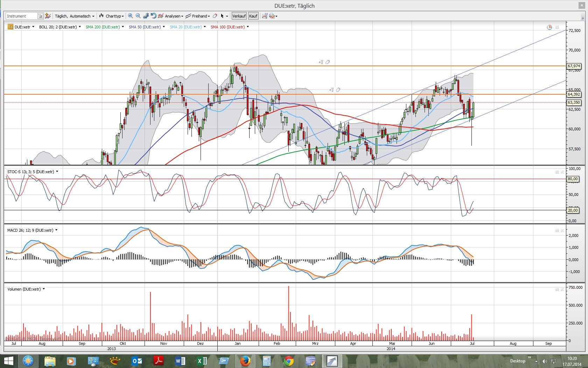Click the 64,392 price label

tap(574, 94)
